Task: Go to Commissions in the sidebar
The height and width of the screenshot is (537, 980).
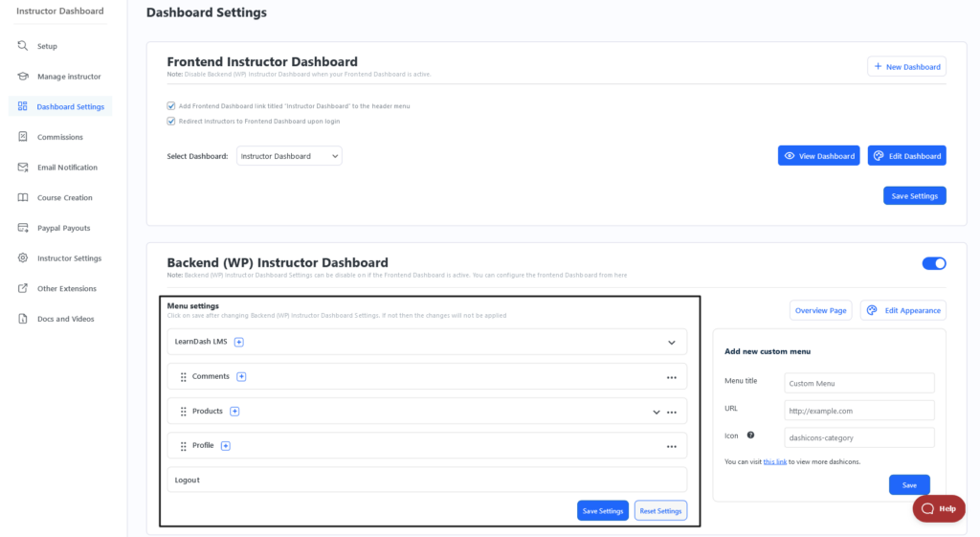Action: click(x=60, y=137)
